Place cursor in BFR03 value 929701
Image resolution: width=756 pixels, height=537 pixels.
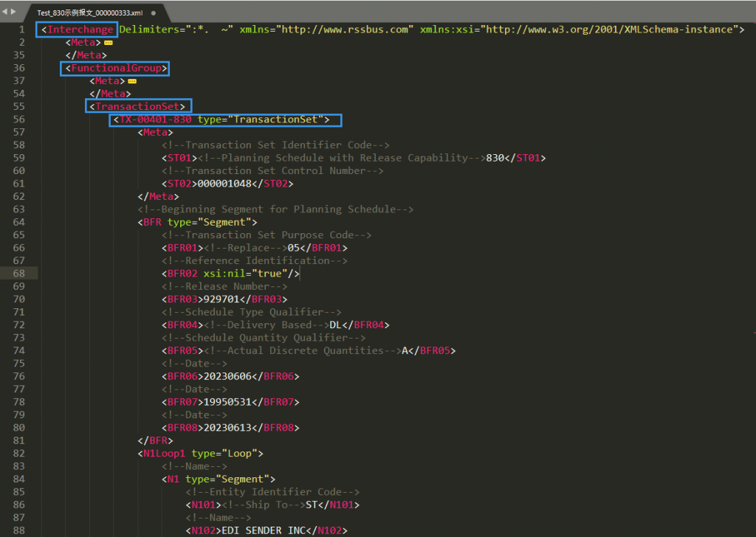221,299
